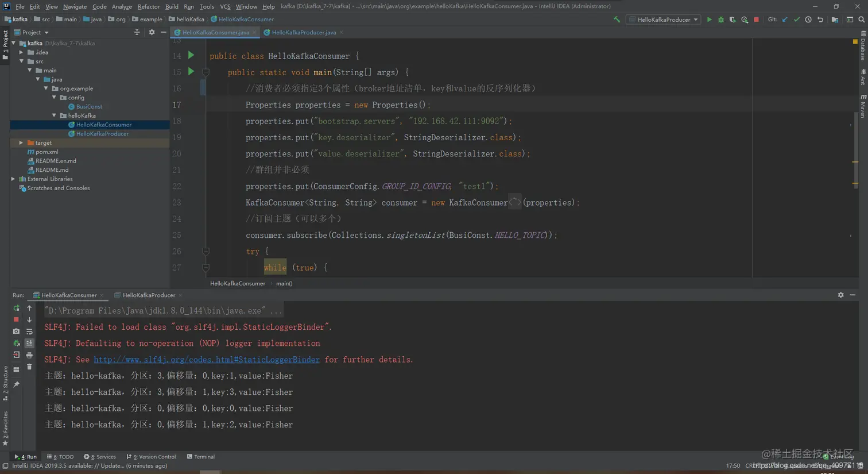Select BusiConst in the project tree
The image size is (868, 474).
(89, 107)
